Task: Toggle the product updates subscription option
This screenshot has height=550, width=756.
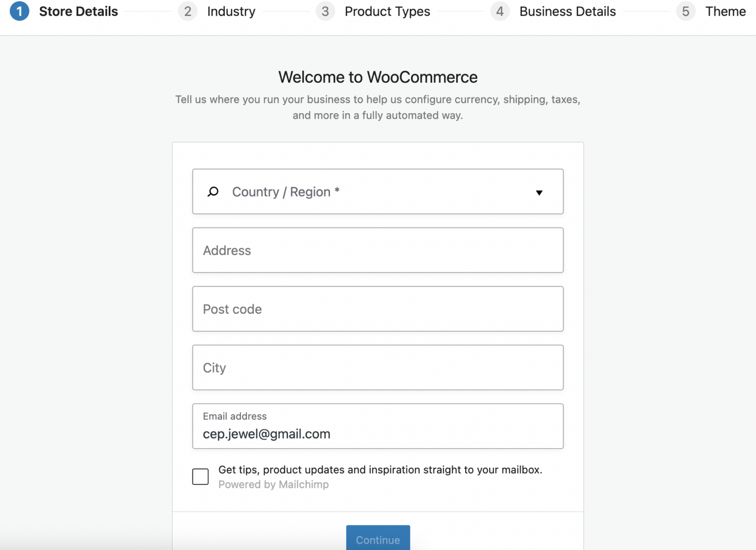Action: (x=200, y=476)
